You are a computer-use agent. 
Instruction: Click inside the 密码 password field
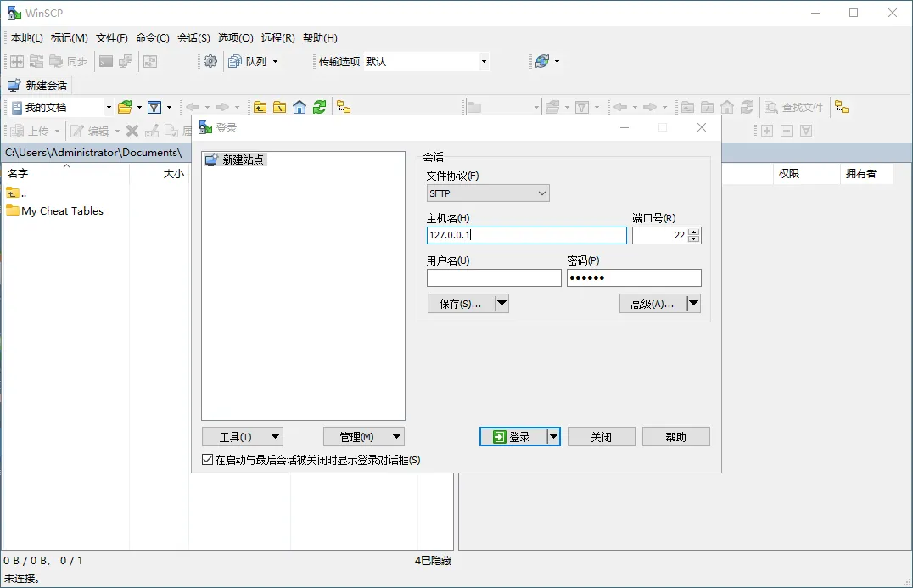633,277
